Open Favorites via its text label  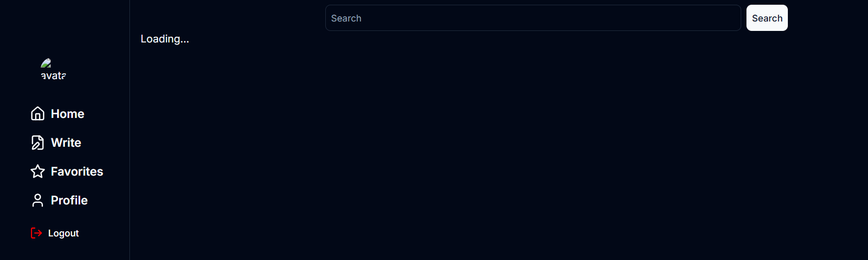tap(77, 171)
